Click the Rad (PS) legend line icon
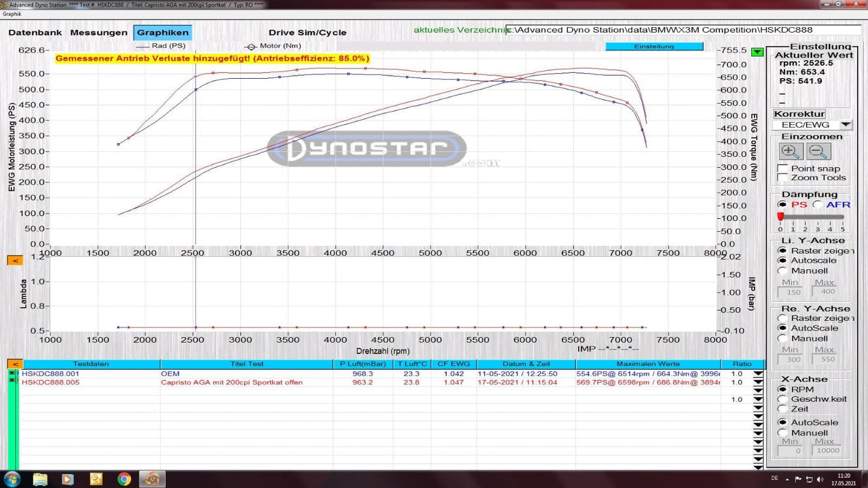 [x=142, y=46]
